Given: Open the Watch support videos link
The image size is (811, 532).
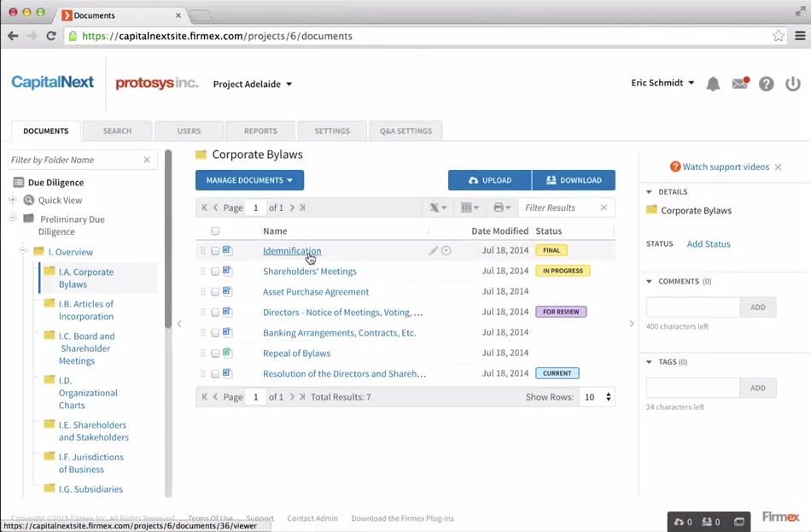Looking at the screenshot, I should coord(725,167).
